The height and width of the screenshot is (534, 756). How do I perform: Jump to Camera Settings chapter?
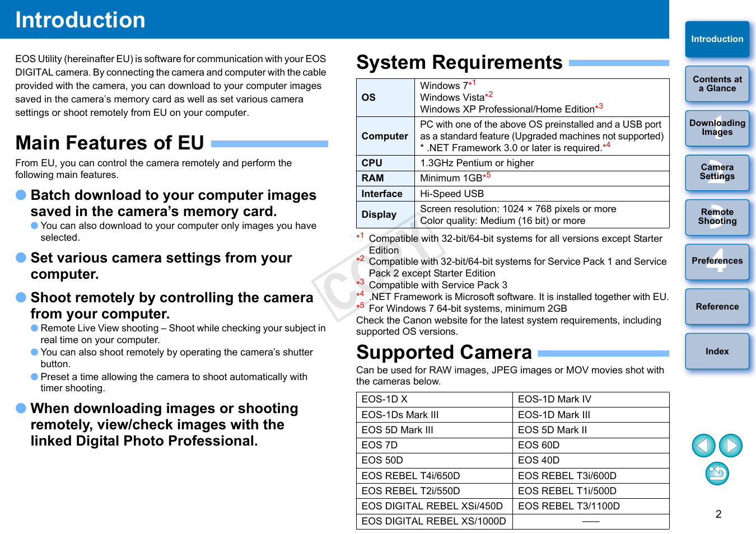point(717,172)
